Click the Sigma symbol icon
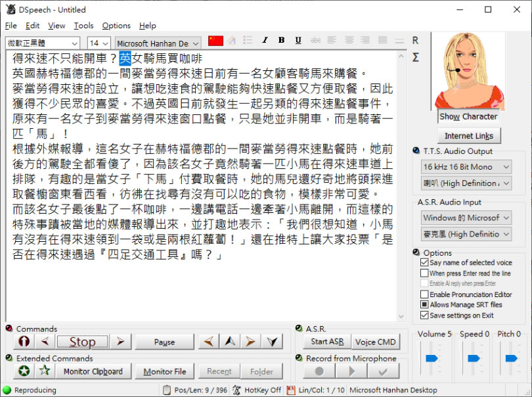 point(415,58)
